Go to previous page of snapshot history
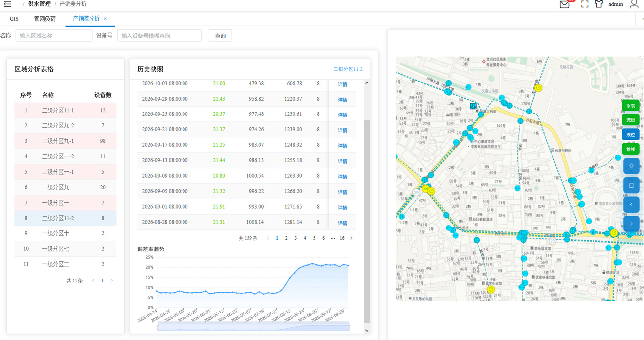 point(268,238)
